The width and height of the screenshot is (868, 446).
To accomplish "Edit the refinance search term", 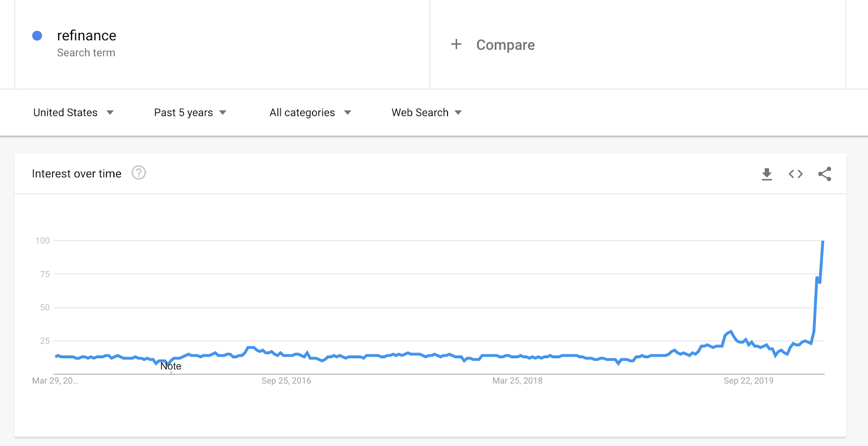I will click(x=87, y=36).
